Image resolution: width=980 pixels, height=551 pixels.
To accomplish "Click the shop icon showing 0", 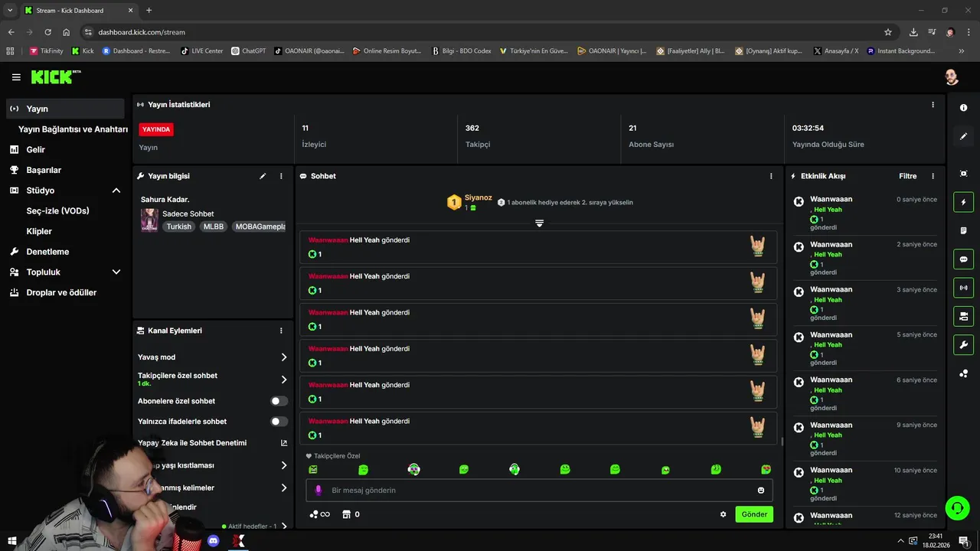I will 351,514.
